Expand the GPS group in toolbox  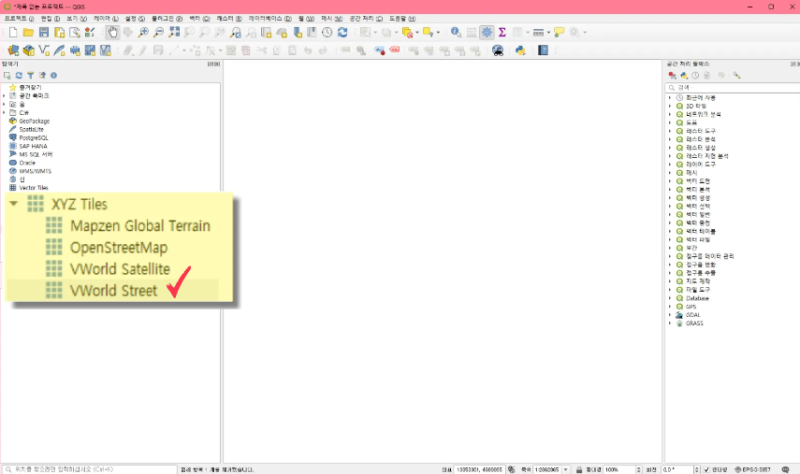[x=670, y=307]
